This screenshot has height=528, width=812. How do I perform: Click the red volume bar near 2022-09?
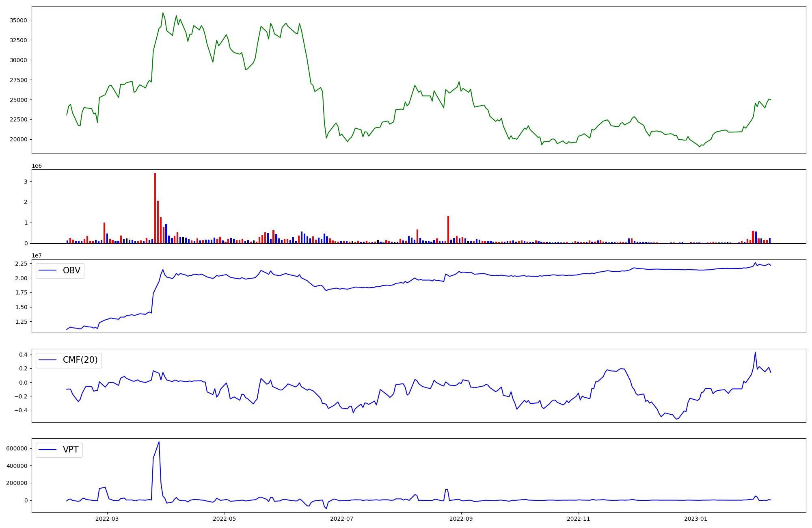coord(448,229)
